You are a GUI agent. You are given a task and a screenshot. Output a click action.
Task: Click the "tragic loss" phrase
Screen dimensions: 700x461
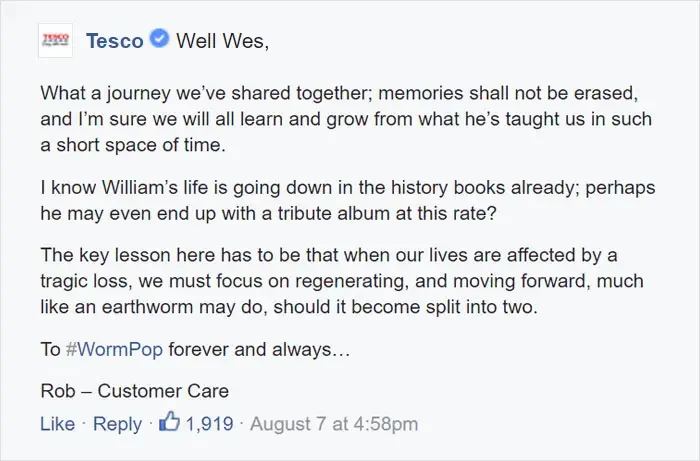[86, 282]
